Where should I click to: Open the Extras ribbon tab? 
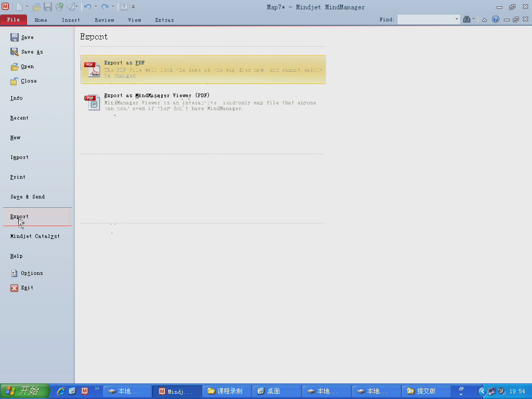tap(165, 20)
